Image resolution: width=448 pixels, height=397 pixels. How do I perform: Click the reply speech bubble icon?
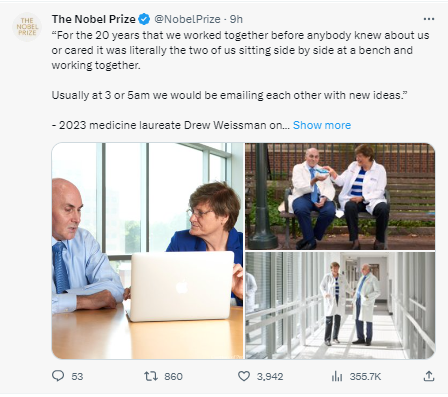58,376
